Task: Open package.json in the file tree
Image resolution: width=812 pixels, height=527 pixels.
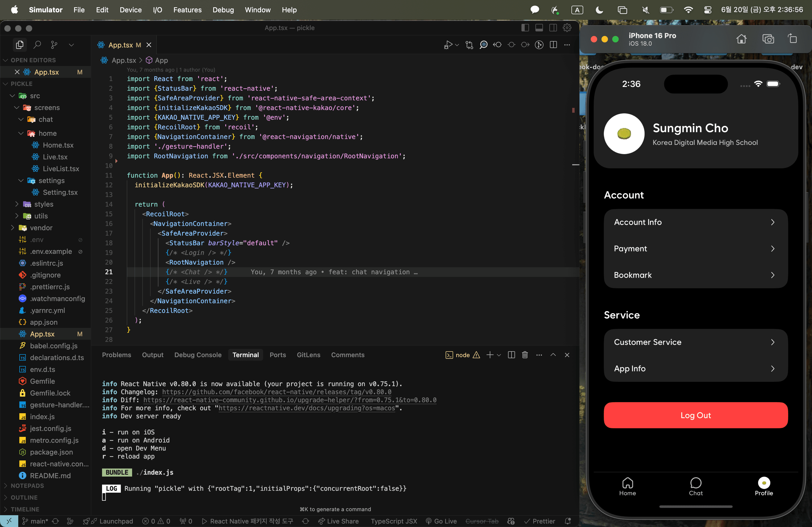Action: coord(51,452)
